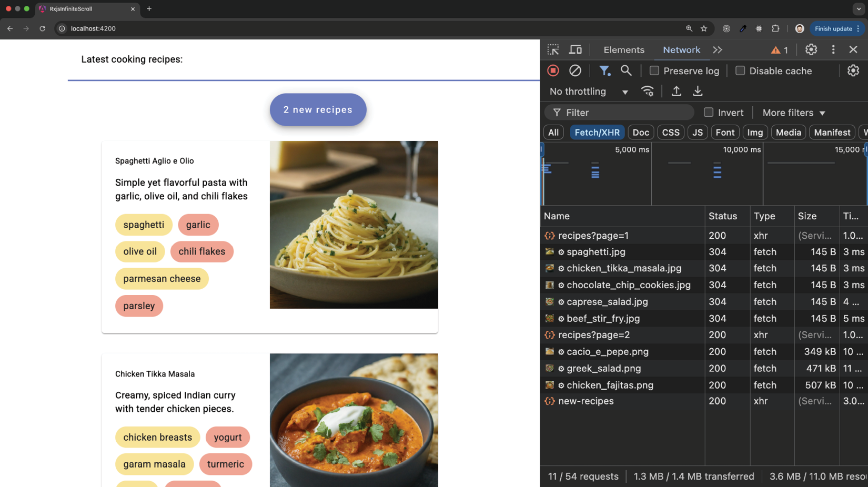Expand the More filters dropdown
Screen dimensions: 868x487
tap(794, 113)
